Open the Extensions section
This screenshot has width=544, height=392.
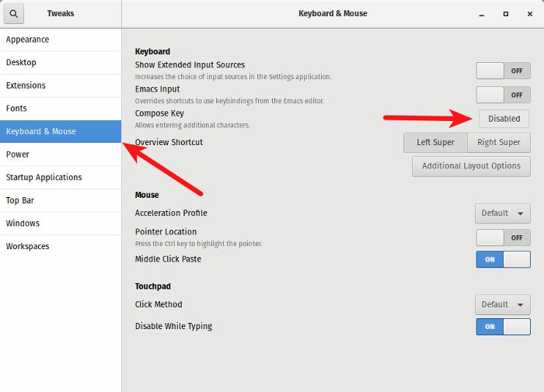click(61, 85)
